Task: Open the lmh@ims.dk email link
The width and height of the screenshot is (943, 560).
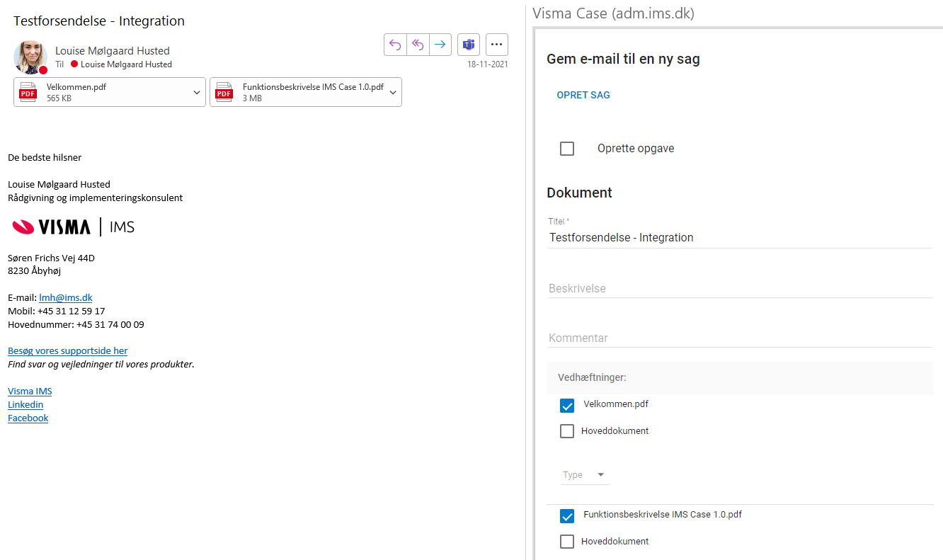Action: click(66, 298)
